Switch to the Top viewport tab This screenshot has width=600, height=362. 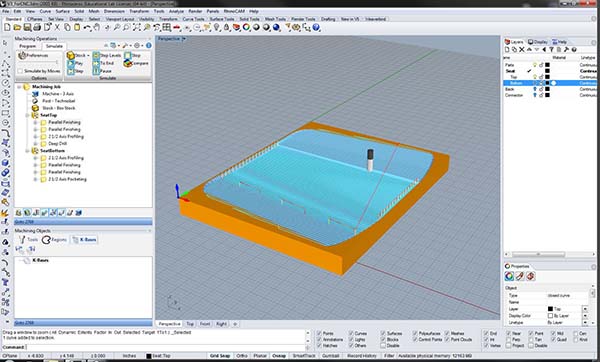click(x=190, y=324)
